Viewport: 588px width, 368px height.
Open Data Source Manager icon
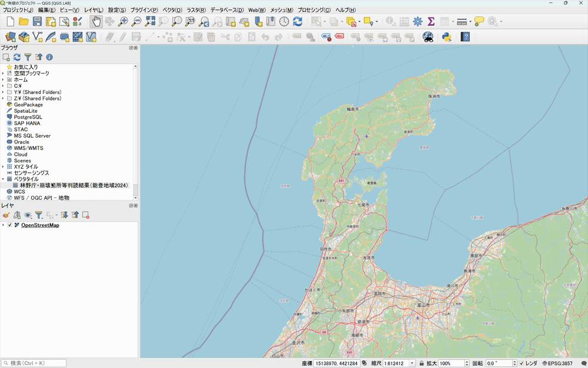click(x=11, y=36)
